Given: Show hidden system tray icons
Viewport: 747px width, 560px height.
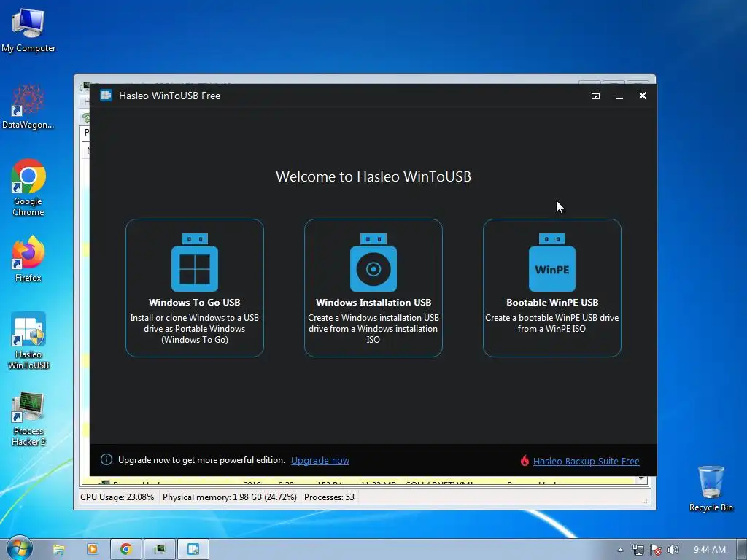Looking at the screenshot, I should coord(620,550).
